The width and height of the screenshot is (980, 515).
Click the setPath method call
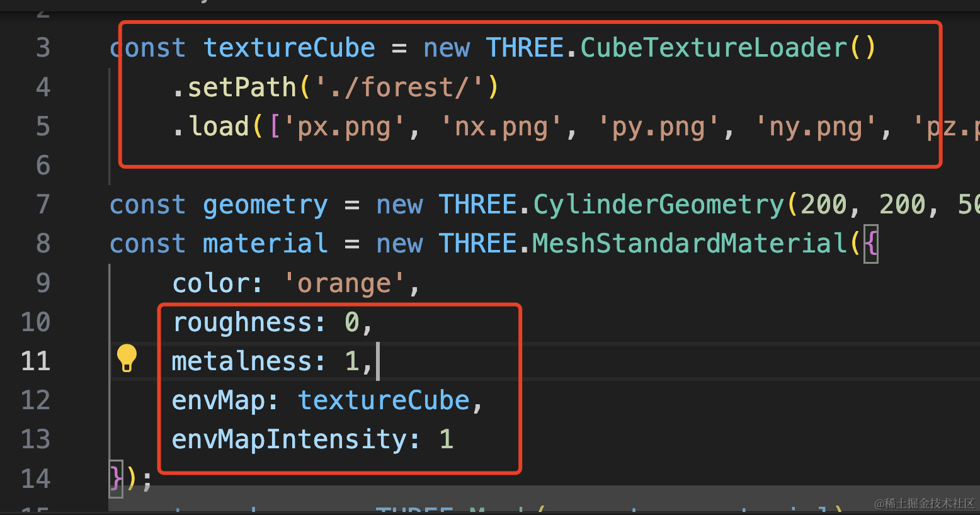(x=242, y=87)
